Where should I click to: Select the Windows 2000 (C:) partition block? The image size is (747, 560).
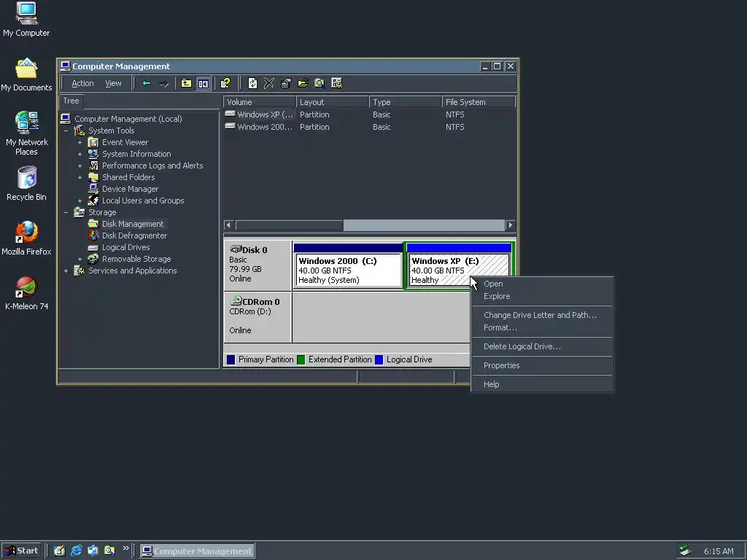click(x=348, y=265)
